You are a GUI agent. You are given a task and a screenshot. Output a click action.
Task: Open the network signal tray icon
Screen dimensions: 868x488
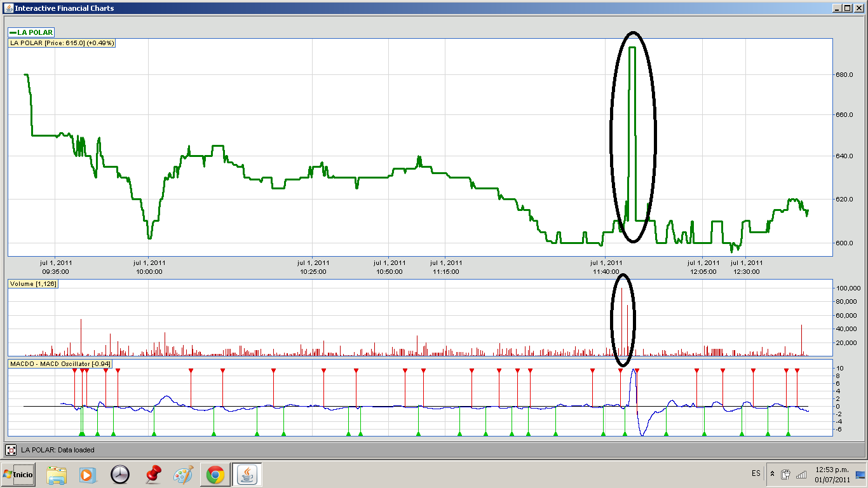pyautogui.click(x=801, y=474)
